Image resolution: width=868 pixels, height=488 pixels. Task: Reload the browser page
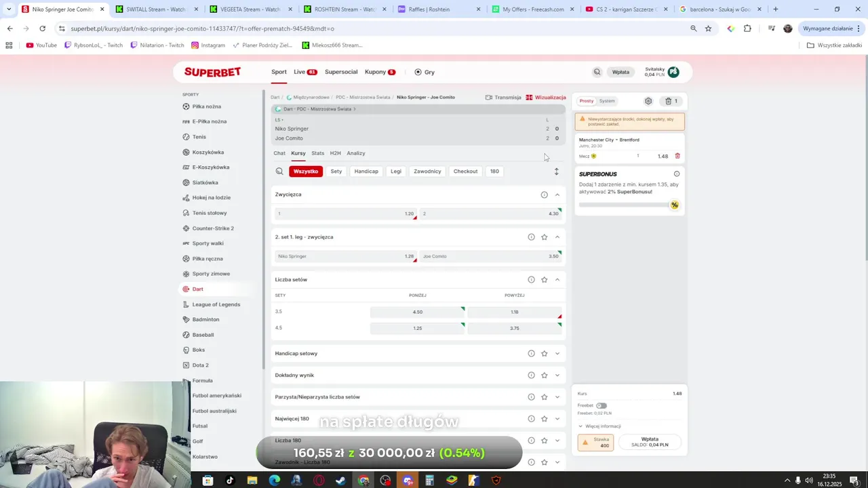point(42,28)
